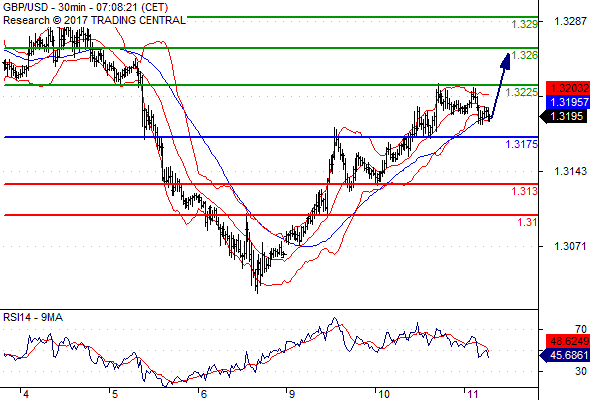590x400 pixels.
Task: Select the red 1.313 support label
Action: [x=525, y=191]
